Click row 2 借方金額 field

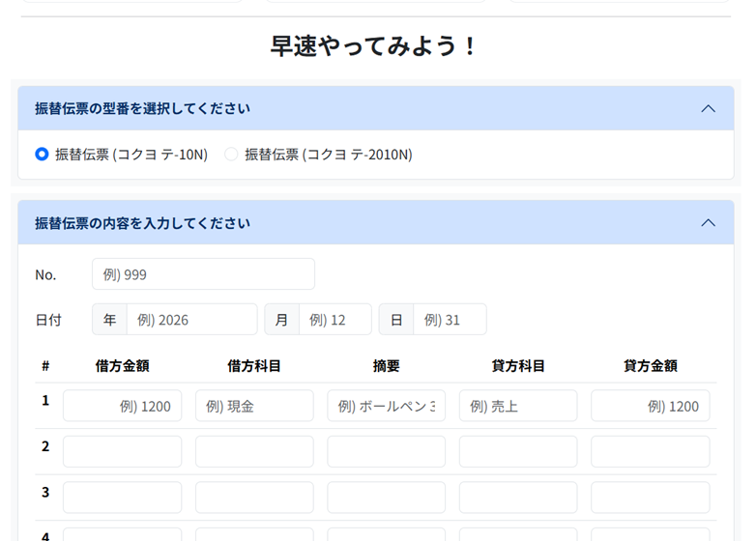(123, 451)
